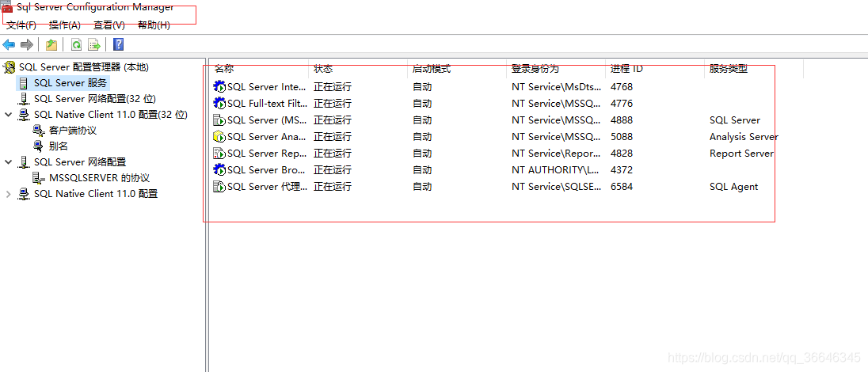Click the SQL Full-text Filt... service icon
The image size is (868, 372).
click(x=219, y=104)
